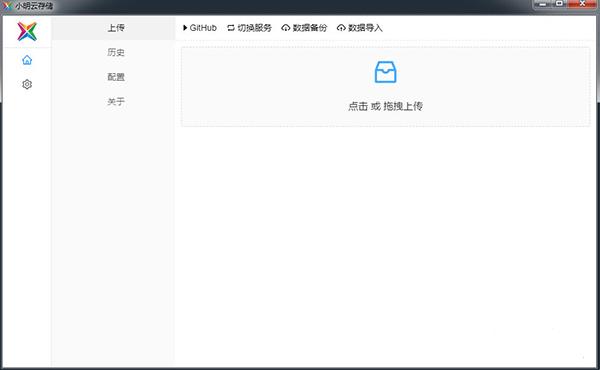
Task: Select the 上传 menu item
Action: (114, 28)
